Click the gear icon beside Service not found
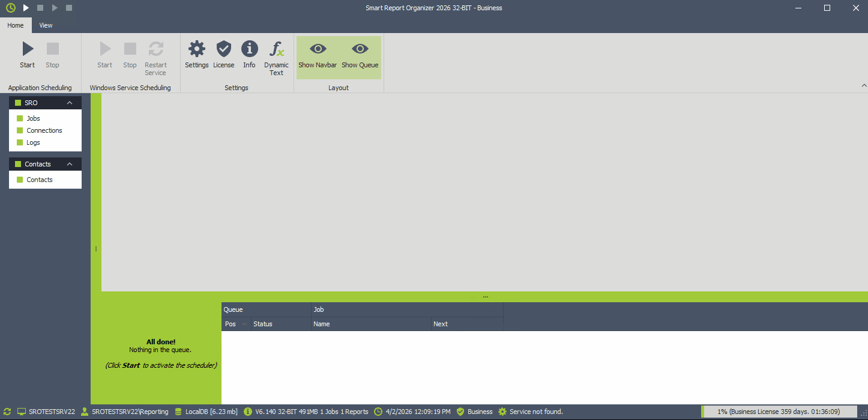 click(x=502, y=412)
